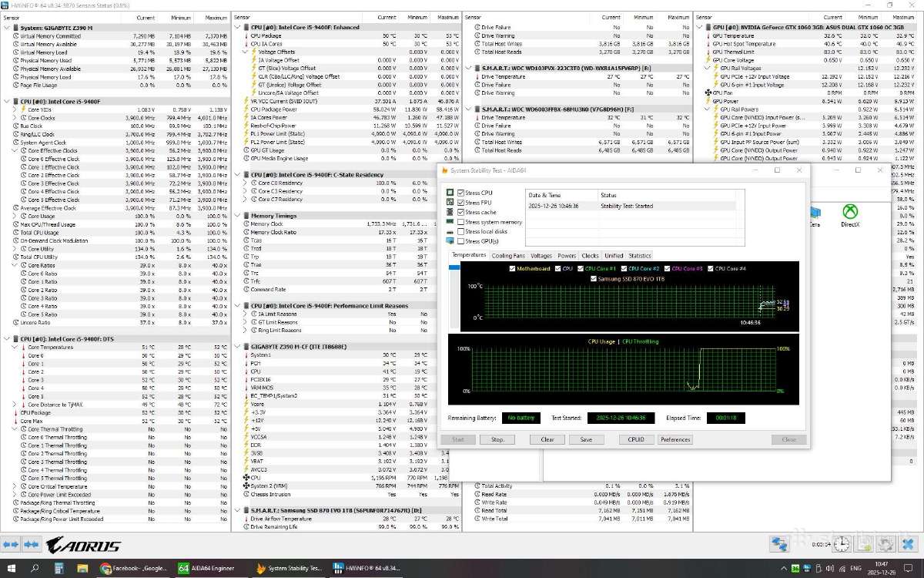Uncheck the Stress FPU checkbox
Image resolution: width=924 pixels, height=578 pixels.
(x=460, y=203)
